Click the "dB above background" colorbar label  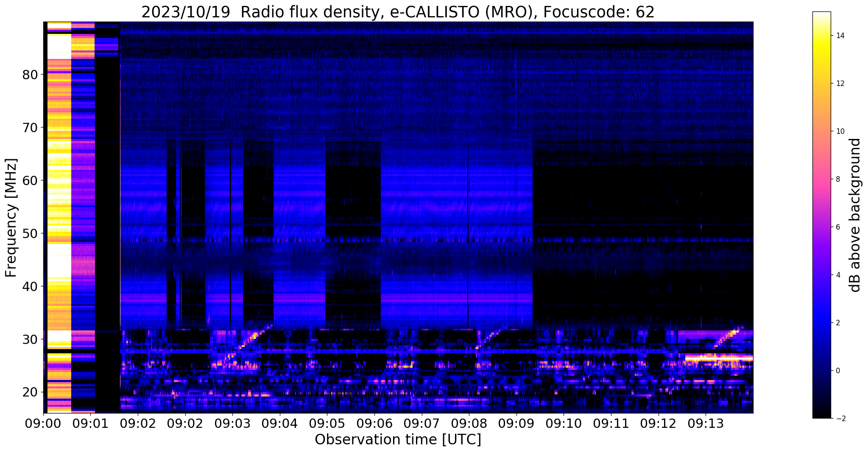(855, 215)
